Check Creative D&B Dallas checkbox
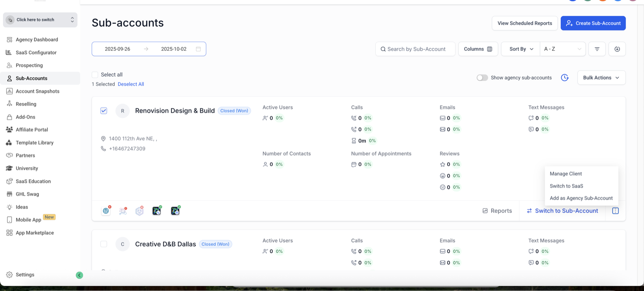The image size is (644, 291). (x=104, y=244)
